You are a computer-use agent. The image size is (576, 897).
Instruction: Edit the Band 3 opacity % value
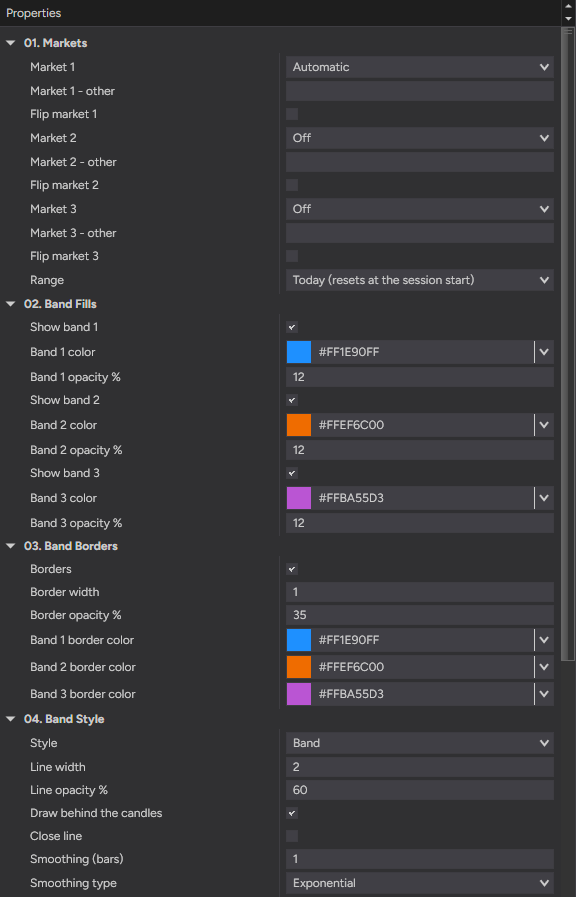tap(419, 523)
